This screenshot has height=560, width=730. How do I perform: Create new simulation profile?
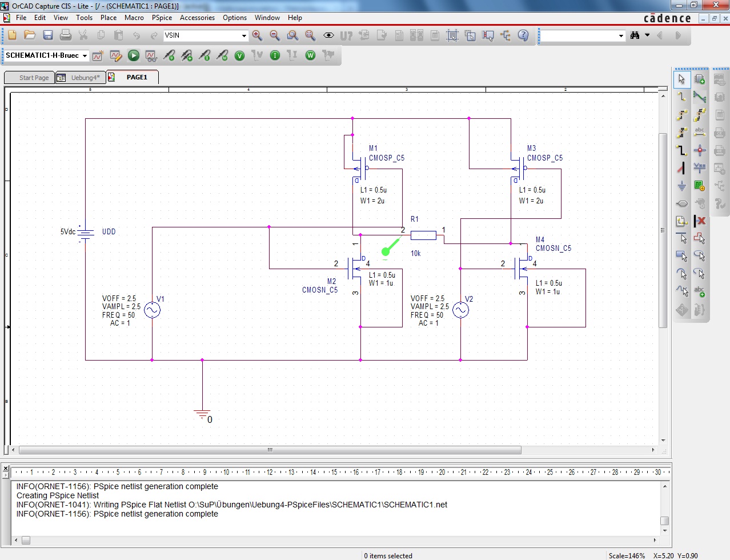98,55
